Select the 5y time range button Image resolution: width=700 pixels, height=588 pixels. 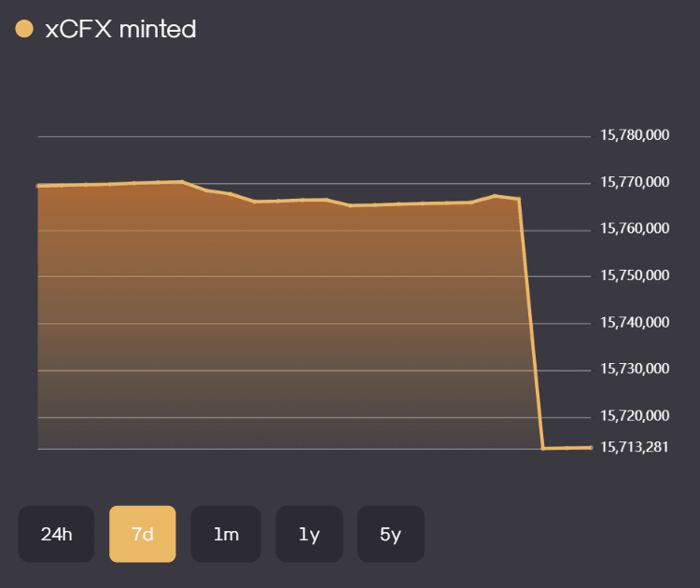[390, 534]
